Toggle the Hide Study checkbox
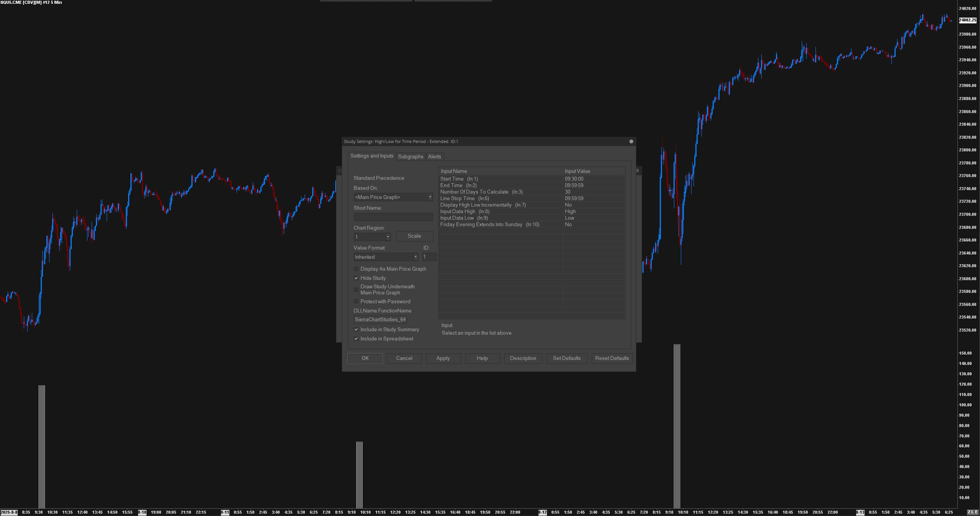980x516 pixels. pyautogui.click(x=356, y=278)
